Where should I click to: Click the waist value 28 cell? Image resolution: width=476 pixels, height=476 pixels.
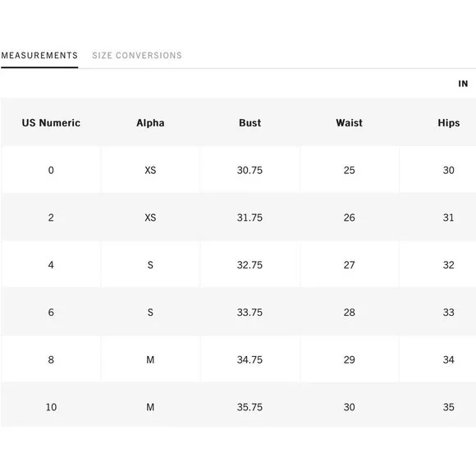(x=349, y=312)
